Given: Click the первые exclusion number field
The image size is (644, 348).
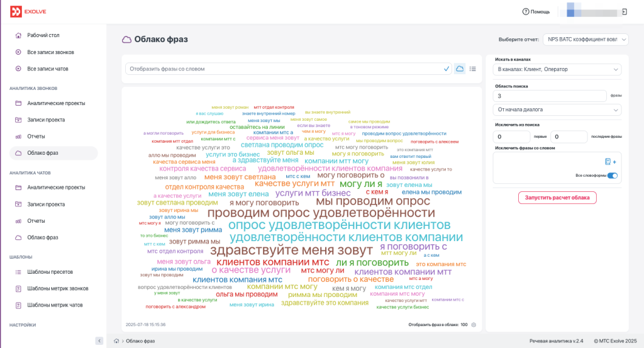Looking at the screenshot, I should pyautogui.click(x=511, y=137).
